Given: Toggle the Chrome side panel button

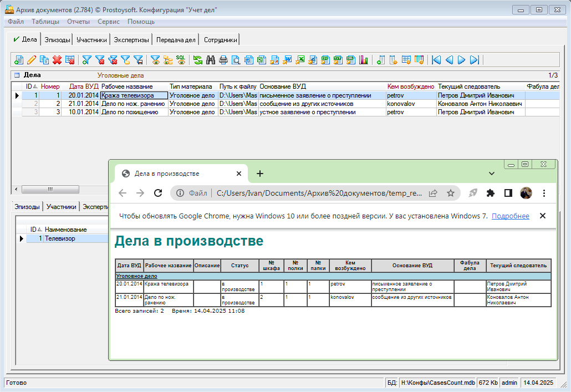Looking at the screenshot, I should point(508,193).
